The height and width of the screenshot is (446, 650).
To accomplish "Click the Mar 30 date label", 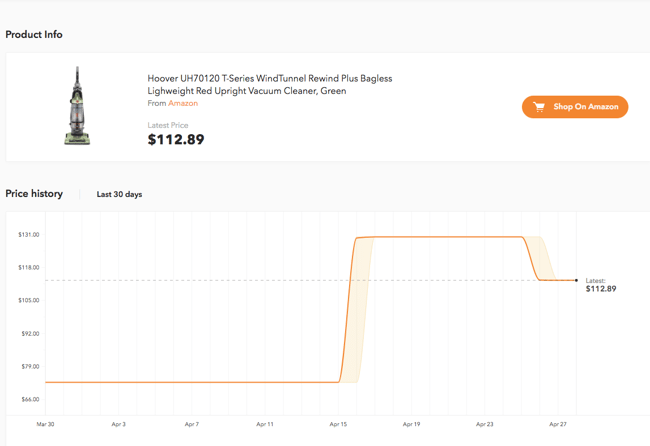I will click(45, 424).
